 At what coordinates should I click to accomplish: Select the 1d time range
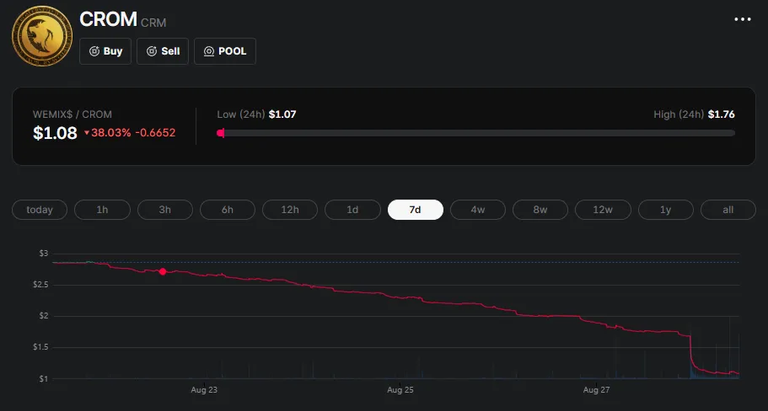tap(353, 210)
